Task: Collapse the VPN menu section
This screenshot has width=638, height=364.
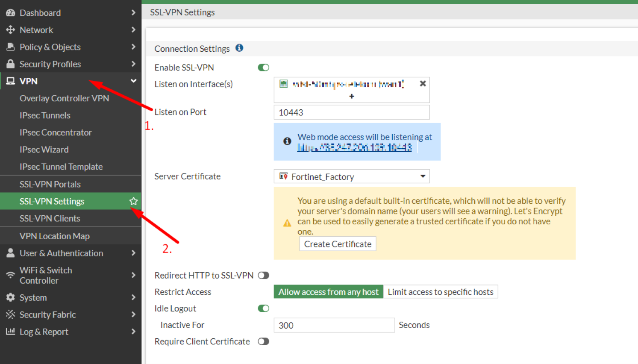Action: 133,81
